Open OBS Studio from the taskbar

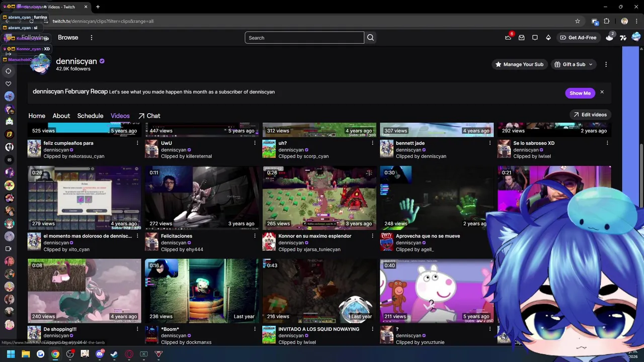tap(70, 354)
